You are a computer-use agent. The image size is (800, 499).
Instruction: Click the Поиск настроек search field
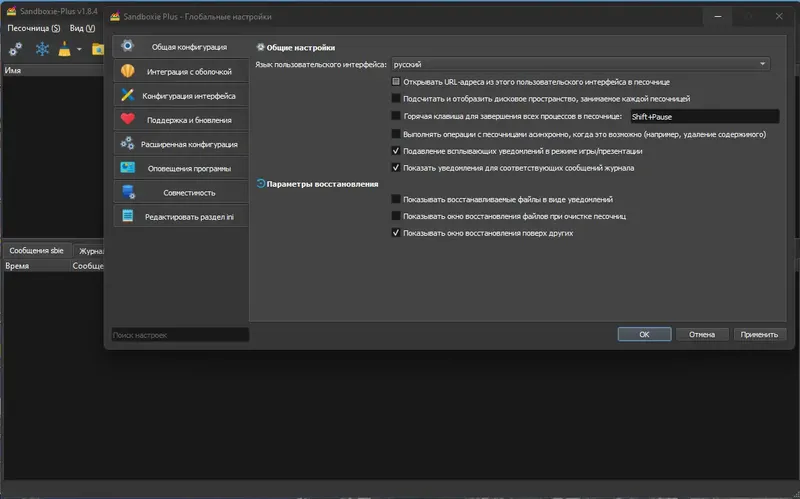[x=180, y=335]
